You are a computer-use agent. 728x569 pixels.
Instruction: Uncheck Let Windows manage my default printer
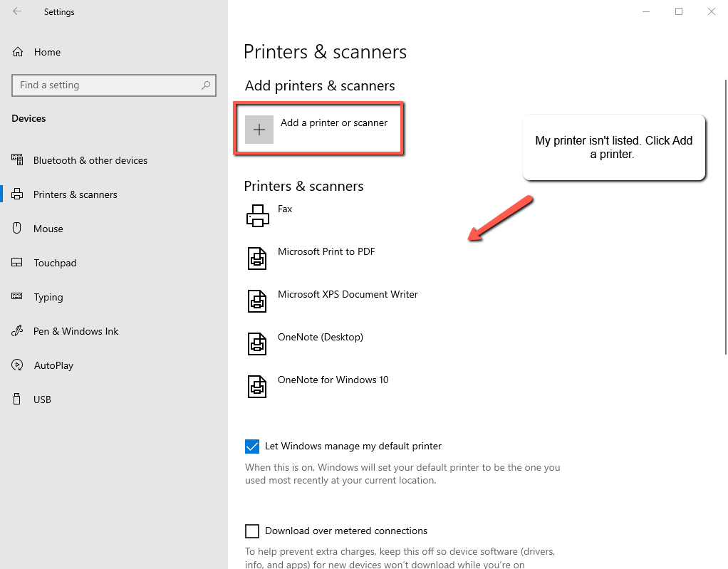252,447
